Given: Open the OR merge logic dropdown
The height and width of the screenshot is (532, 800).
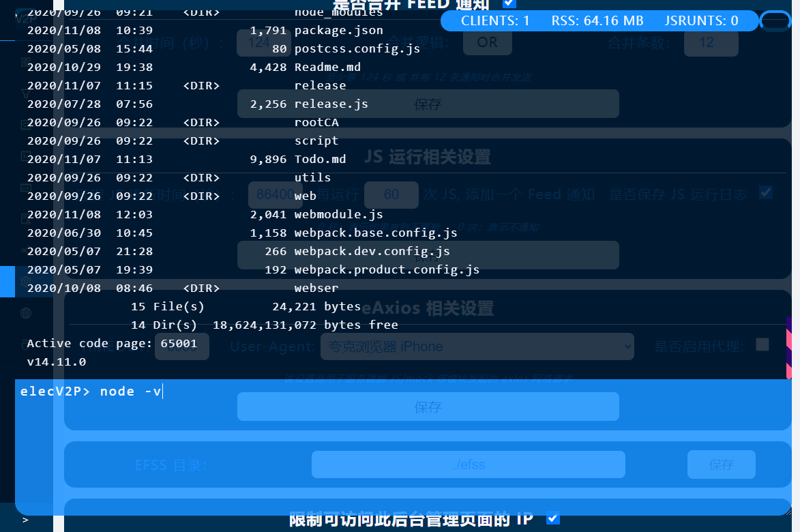Looking at the screenshot, I should click(x=487, y=42).
